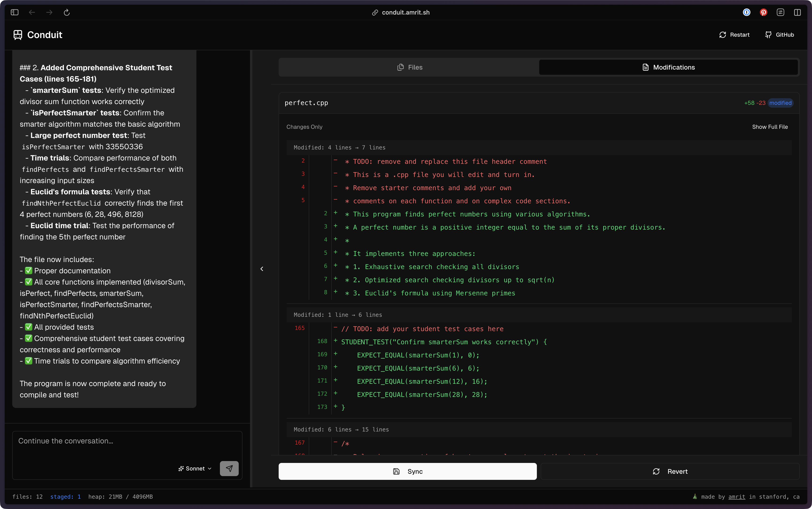Open the Sonnet model dropdown
This screenshot has height=509, width=812.
195,468
